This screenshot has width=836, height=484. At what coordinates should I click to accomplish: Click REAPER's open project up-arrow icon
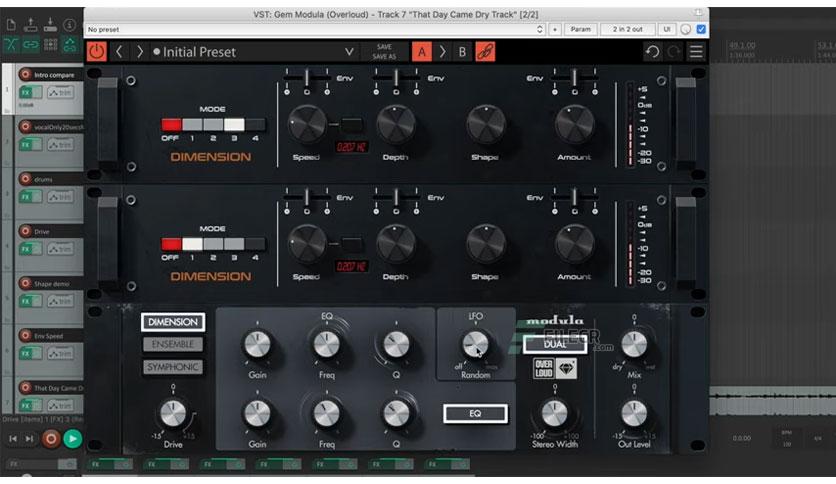pos(30,25)
